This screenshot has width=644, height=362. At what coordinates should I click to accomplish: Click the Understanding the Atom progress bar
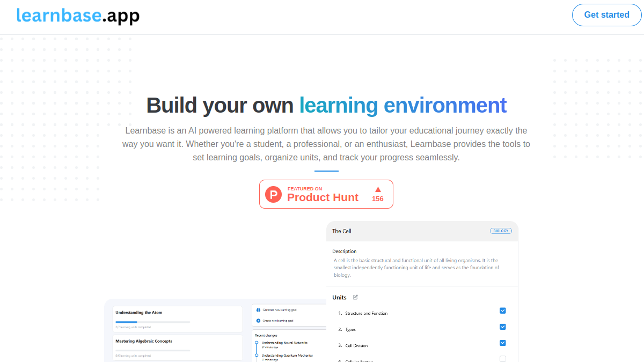point(153,322)
